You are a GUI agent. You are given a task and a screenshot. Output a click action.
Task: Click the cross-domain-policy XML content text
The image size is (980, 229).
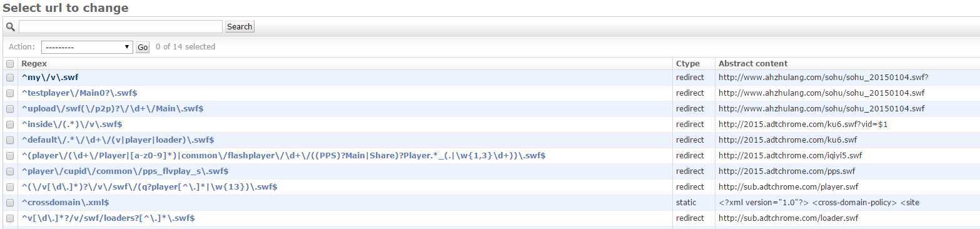point(819,202)
